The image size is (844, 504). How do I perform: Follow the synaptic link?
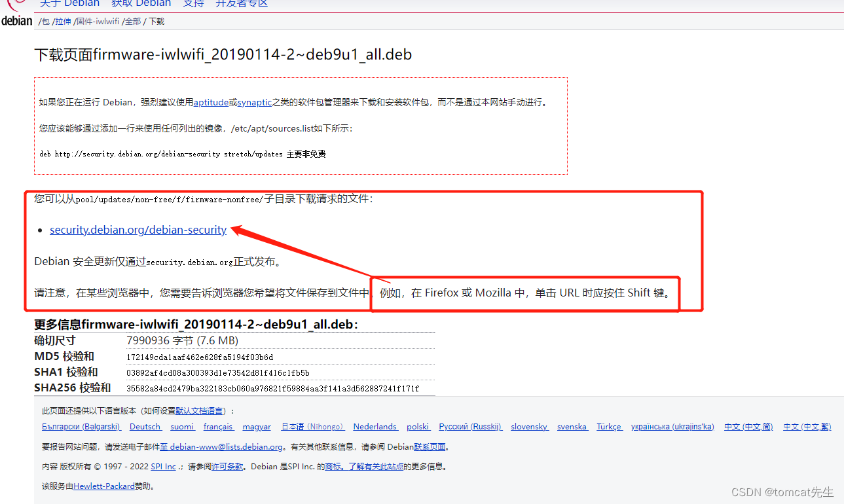(254, 102)
